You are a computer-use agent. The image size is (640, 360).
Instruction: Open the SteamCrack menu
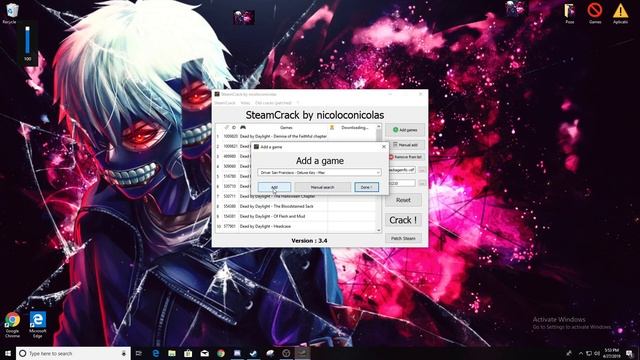225,103
